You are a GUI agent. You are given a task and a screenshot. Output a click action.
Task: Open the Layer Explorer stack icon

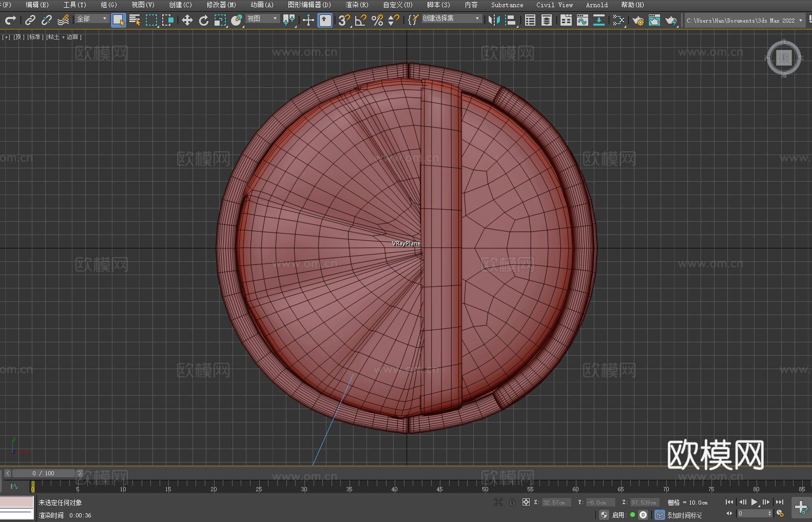tap(547, 20)
